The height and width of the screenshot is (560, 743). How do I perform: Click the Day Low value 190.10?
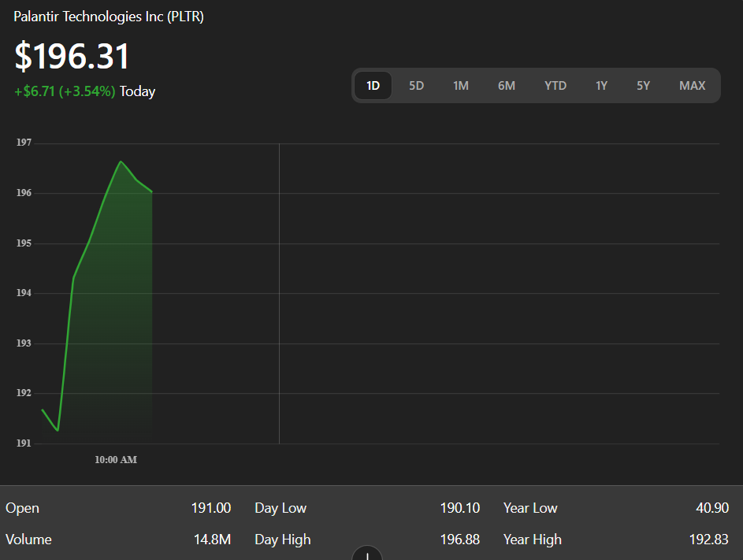pos(460,508)
